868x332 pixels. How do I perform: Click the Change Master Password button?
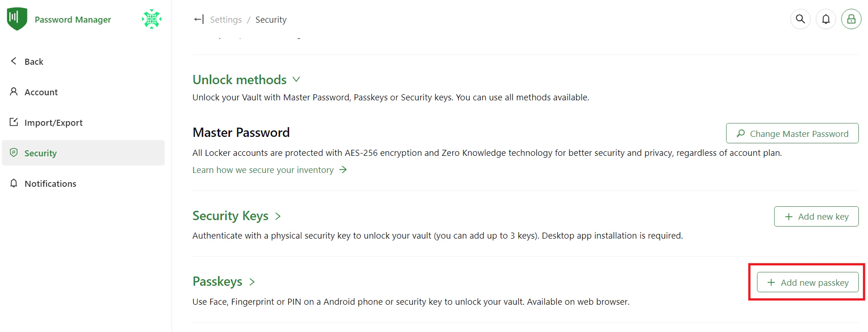[x=792, y=133]
